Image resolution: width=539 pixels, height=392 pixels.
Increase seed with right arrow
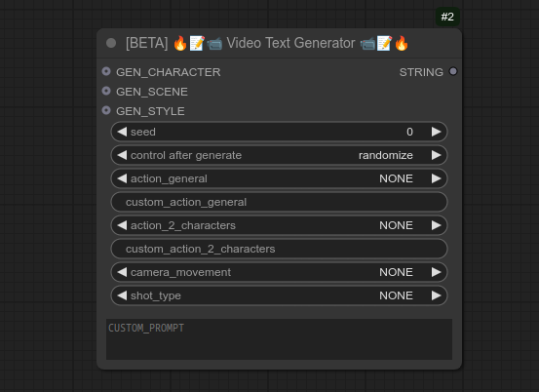[437, 132]
